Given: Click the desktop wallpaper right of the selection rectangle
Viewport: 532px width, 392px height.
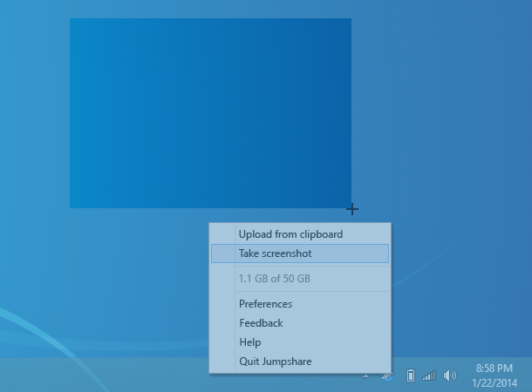Looking at the screenshot, I should point(436,113).
